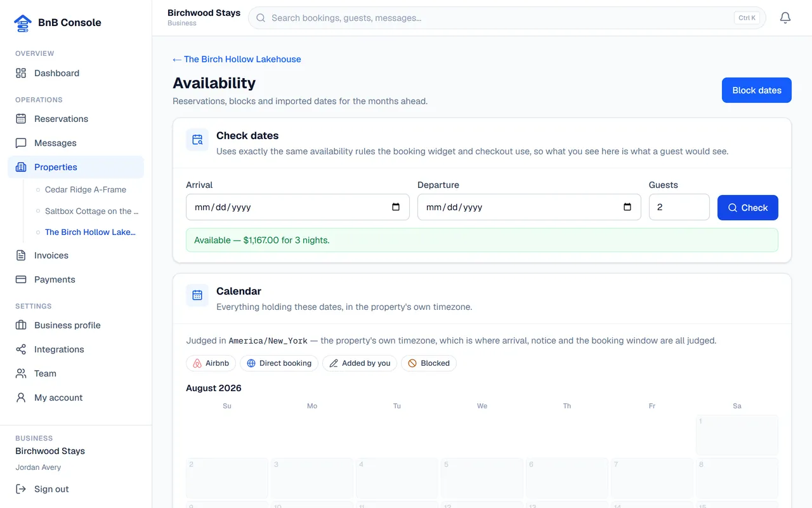Screen dimensions: 812x508
Task: Click the Integrations share icon
Action: click(x=21, y=349)
